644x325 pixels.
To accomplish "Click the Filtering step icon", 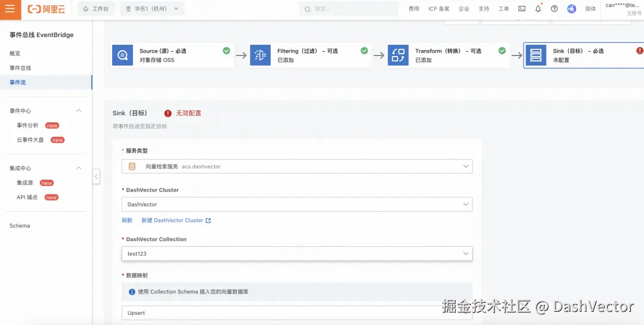I will coord(261,55).
